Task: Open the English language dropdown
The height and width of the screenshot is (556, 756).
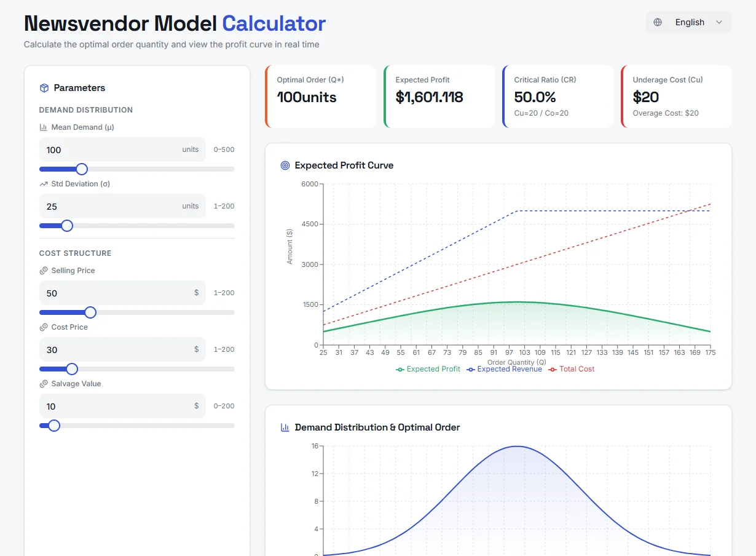Action: pos(688,22)
